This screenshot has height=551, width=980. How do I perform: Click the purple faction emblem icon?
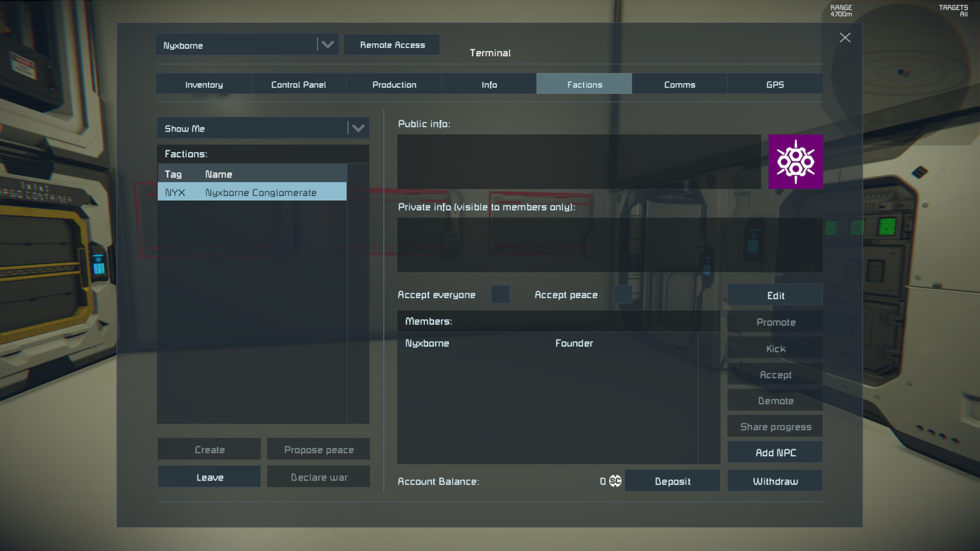pos(795,162)
